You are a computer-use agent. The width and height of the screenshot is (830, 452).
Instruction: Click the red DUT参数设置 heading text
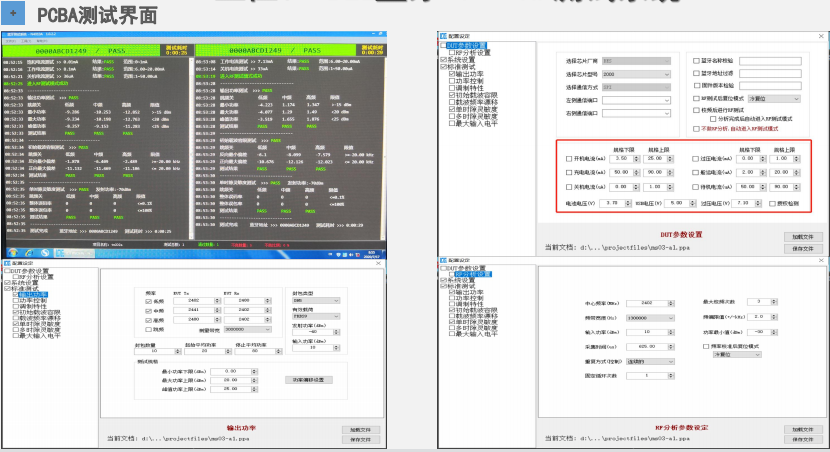click(x=681, y=234)
